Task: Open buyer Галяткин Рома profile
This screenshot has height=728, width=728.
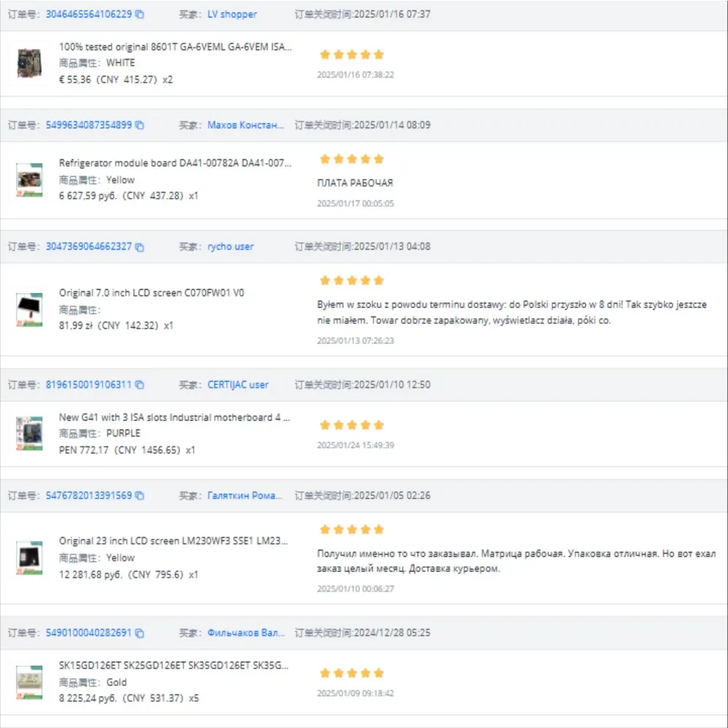Action: 245,495
